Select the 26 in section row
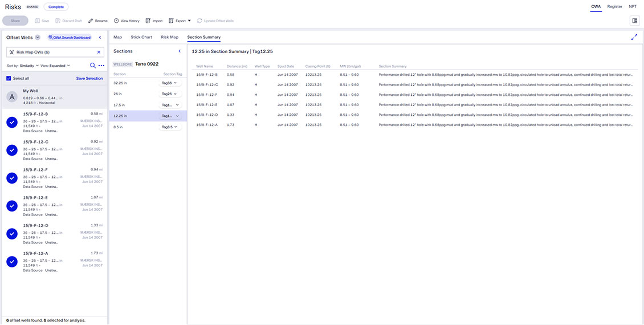This screenshot has height=325, width=644. coord(148,94)
